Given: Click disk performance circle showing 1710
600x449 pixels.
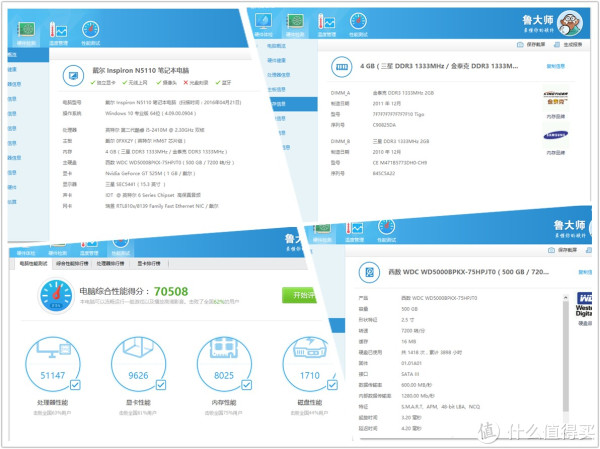Looking at the screenshot, I should [x=310, y=364].
